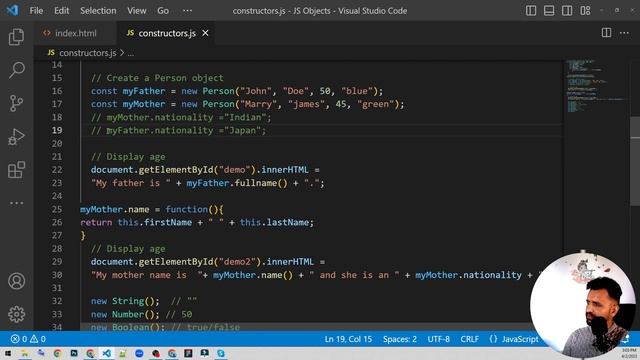Click the VS Code logo in title bar
This screenshot has height=360, width=640.
click(12, 10)
